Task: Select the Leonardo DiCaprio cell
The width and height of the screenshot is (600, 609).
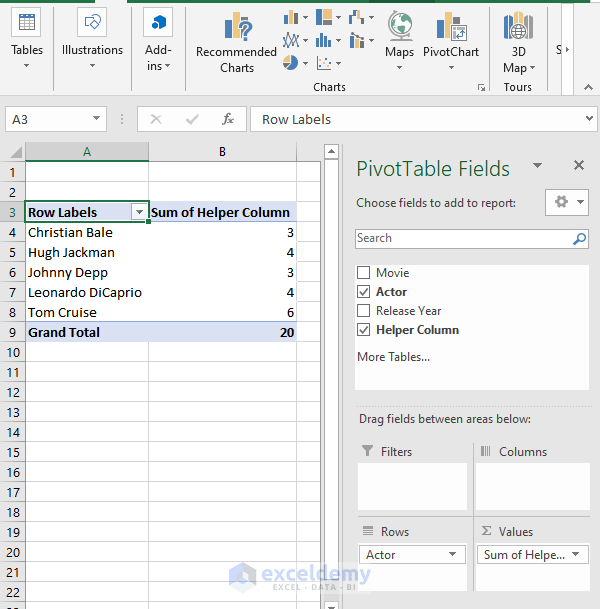Action: coord(87,292)
